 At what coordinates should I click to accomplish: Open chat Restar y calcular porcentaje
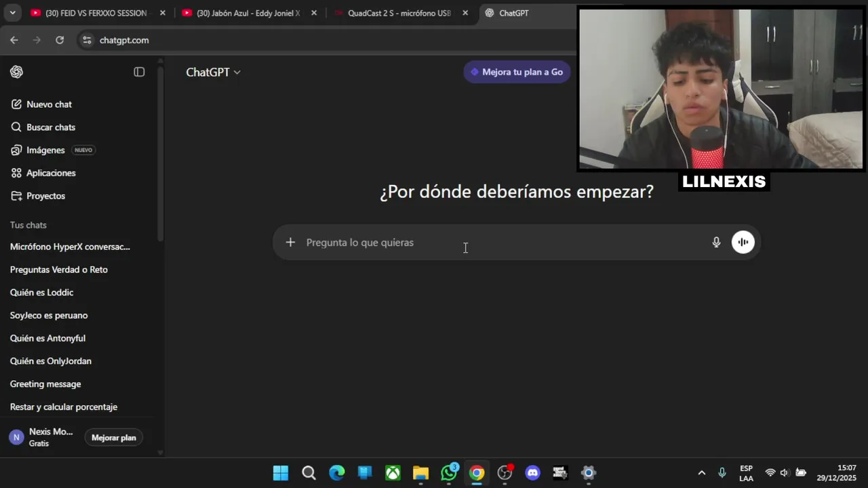pos(64,407)
